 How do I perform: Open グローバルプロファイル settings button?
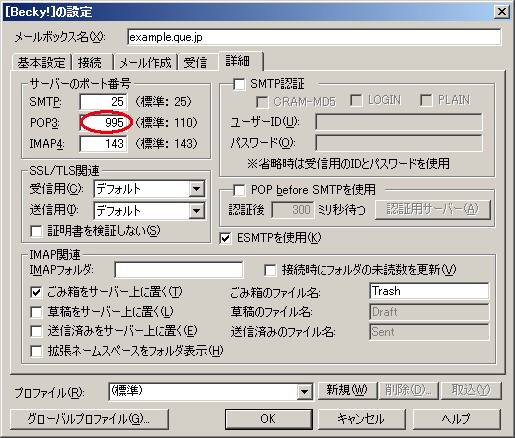point(89,419)
